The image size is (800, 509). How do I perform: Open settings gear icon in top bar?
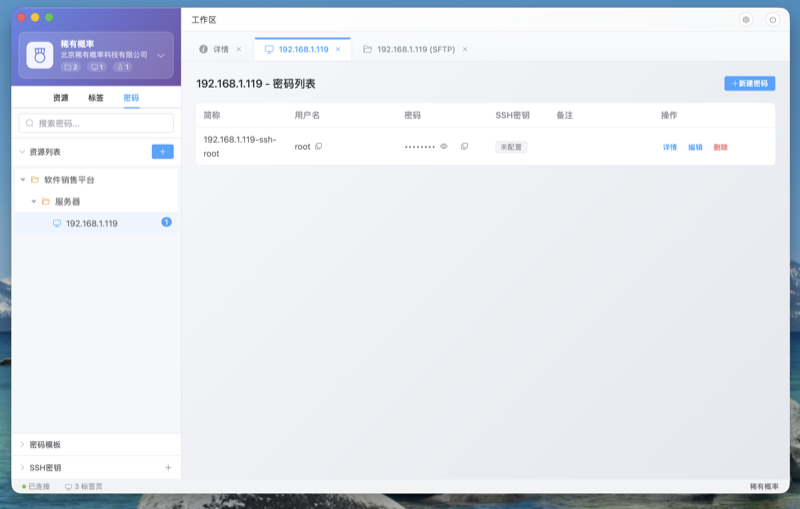[x=745, y=19]
